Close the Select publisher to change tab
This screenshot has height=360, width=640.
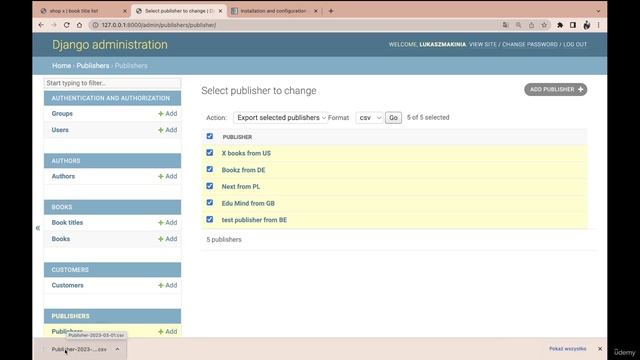[220, 11]
